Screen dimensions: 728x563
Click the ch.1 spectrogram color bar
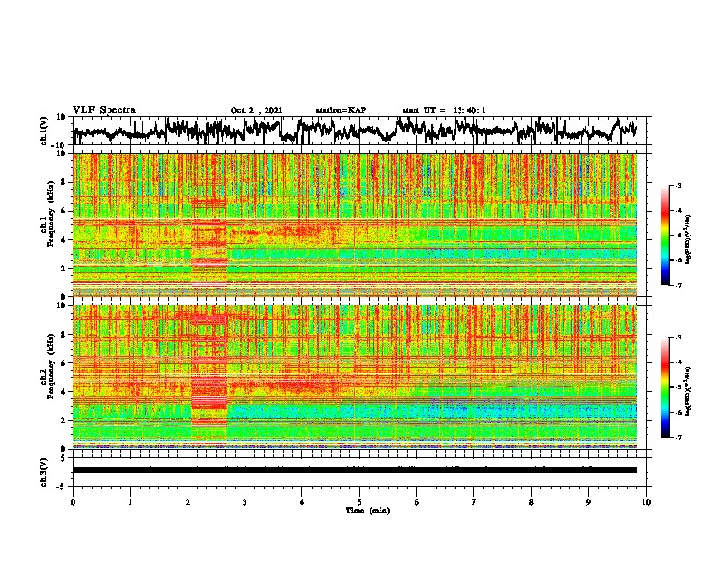(665, 236)
